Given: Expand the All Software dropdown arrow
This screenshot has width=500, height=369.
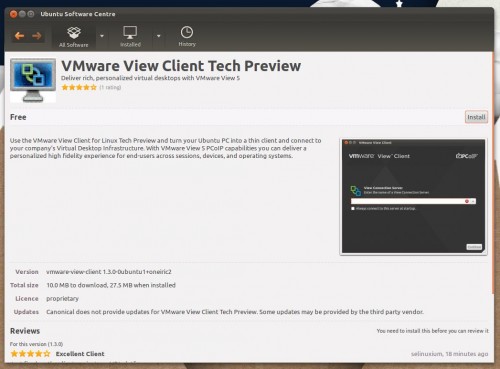Looking at the screenshot, I should pos(102,36).
